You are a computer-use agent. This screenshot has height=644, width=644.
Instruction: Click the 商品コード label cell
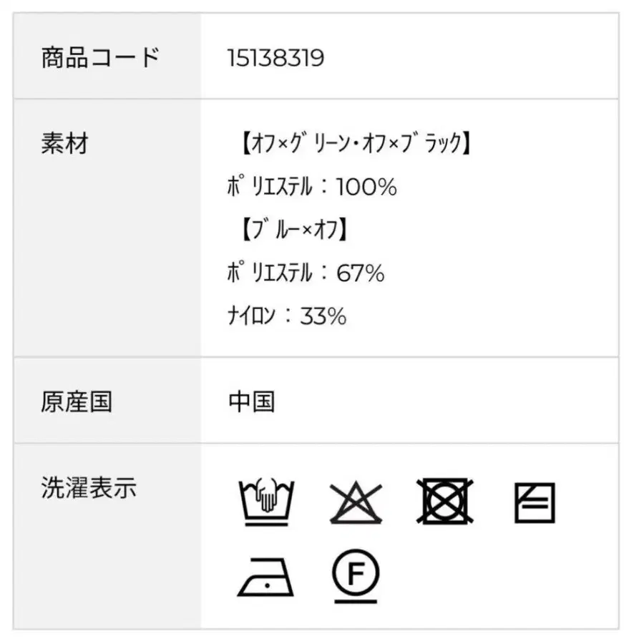tap(100, 57)
